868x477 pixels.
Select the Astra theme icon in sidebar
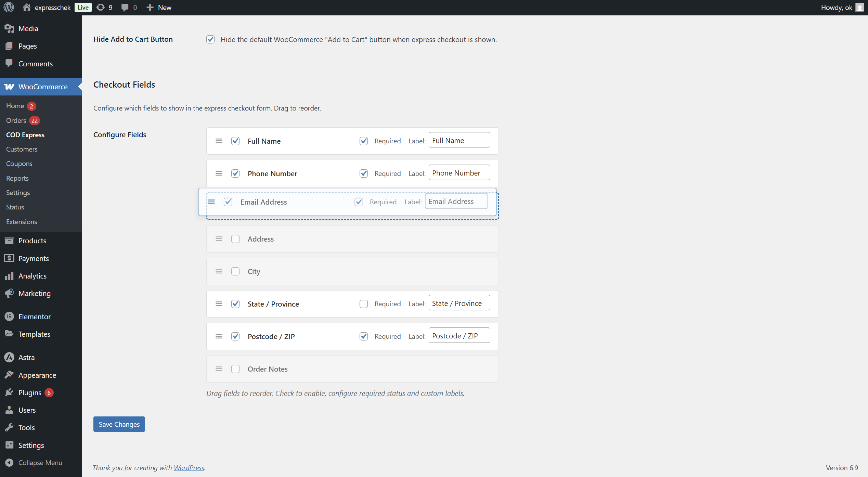(x=9, y=357)
